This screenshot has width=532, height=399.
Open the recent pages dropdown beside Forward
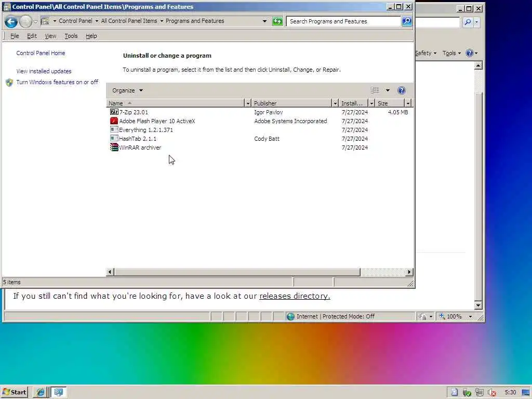click(35, 22)
